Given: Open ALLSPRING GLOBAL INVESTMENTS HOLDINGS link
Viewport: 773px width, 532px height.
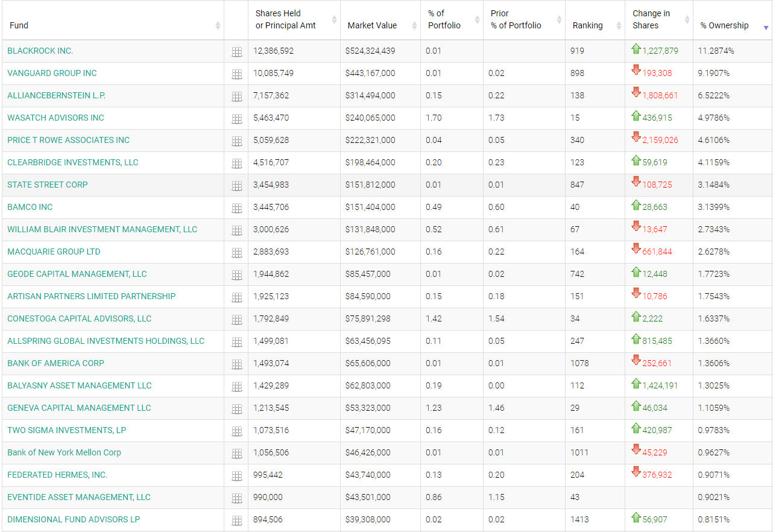Looking at the screenshot, I should point(106,341).
